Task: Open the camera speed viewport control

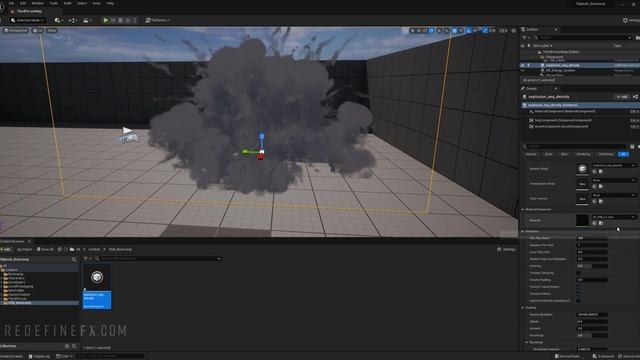Action: point(504,31)
